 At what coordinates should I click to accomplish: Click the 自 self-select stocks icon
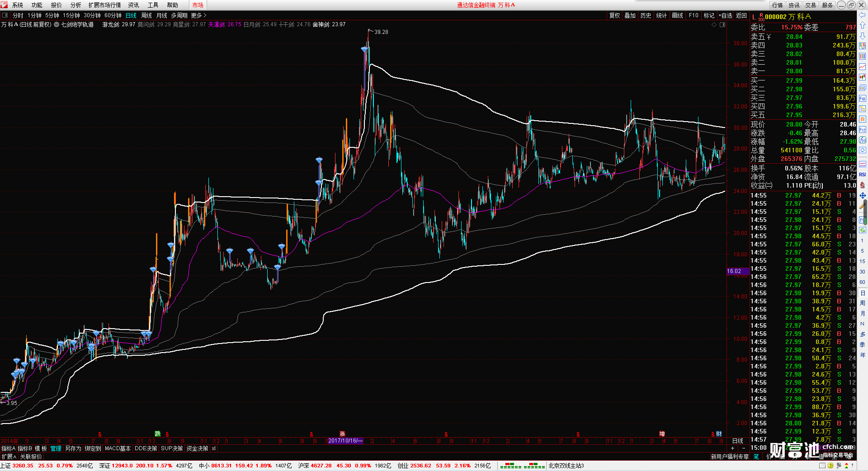pyautogui.click(x=862, y=119)
